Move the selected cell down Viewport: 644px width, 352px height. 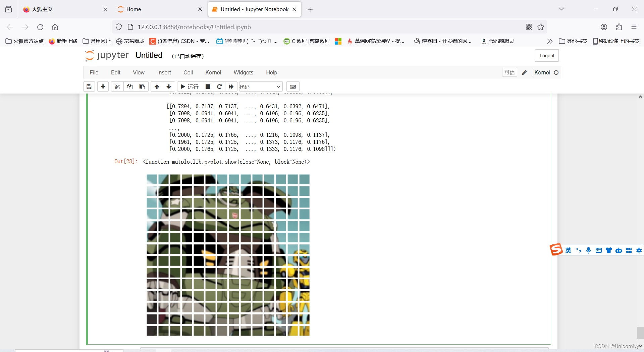[x=169, y=86]
